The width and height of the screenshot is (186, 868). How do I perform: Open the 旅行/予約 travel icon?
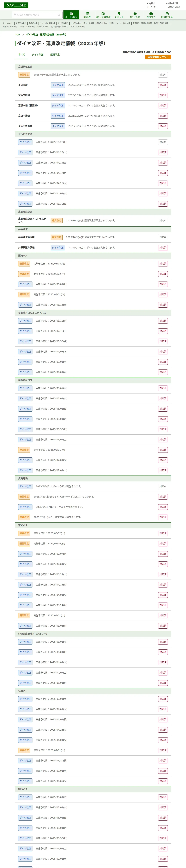click(135, 15)
